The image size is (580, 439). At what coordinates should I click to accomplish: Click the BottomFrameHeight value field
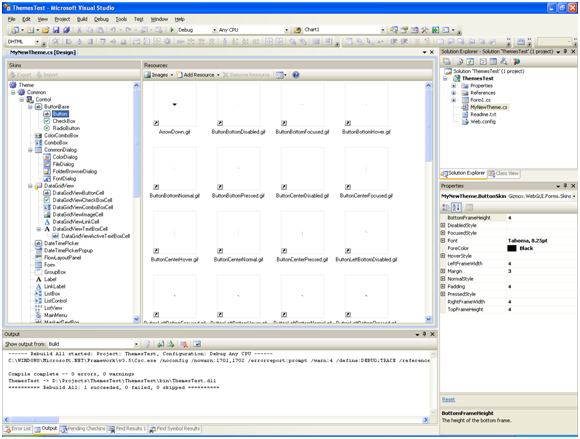(541, 218)
